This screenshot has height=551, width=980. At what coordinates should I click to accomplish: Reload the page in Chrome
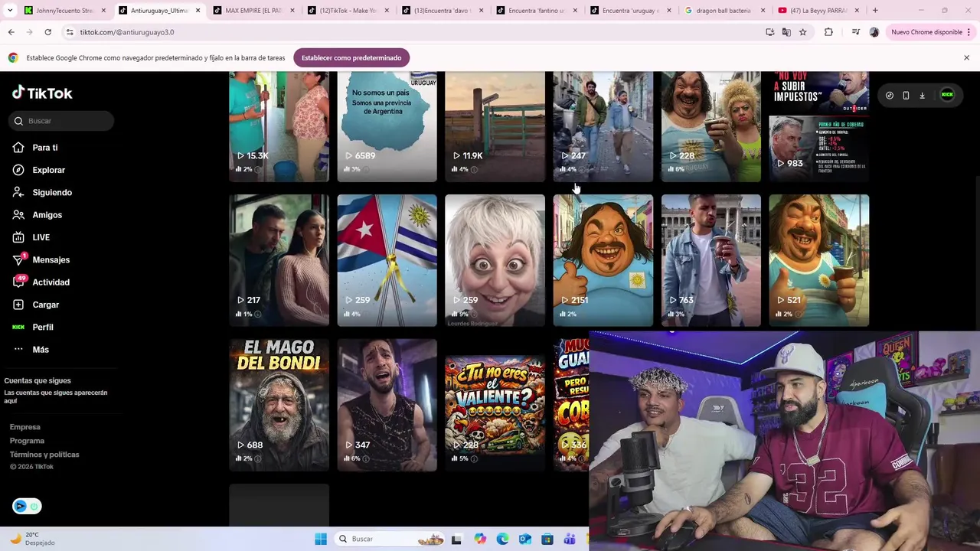pos(47,32)
